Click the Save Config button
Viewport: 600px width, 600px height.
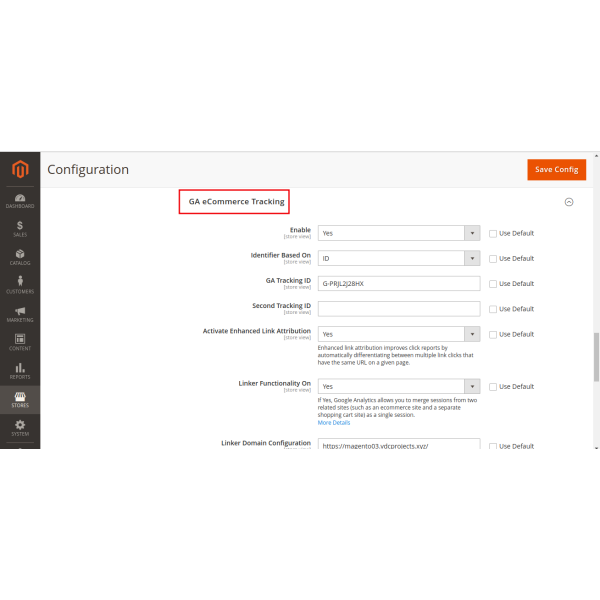tap(556, 170)
